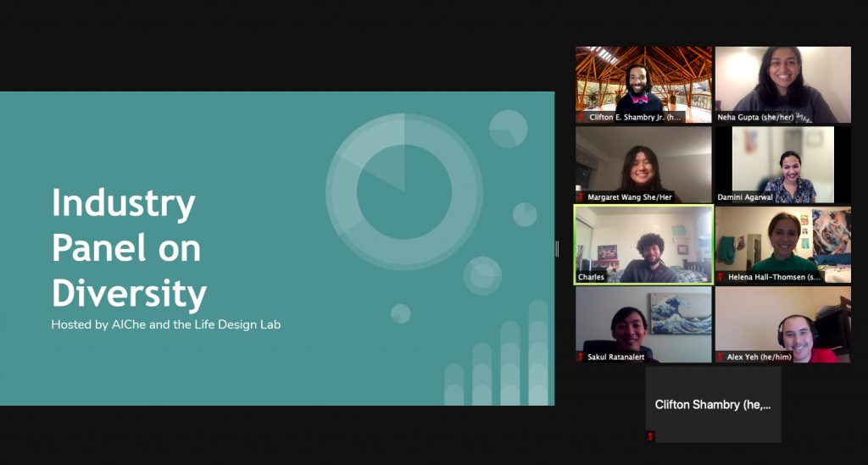Viewport: 868px width, 465px height.
Task: Grab the divider handle between slide and gallery
Action: click(x=557, y=248)
